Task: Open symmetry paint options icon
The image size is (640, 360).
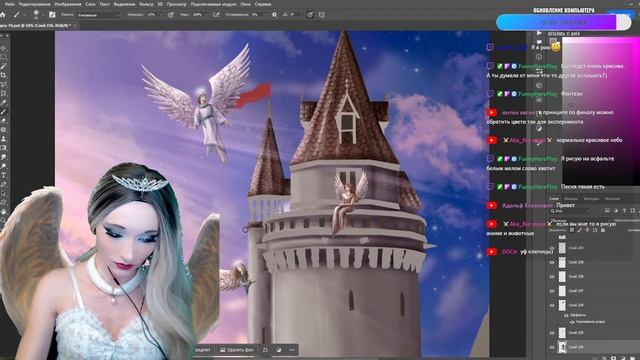Action: coord(322,15)
